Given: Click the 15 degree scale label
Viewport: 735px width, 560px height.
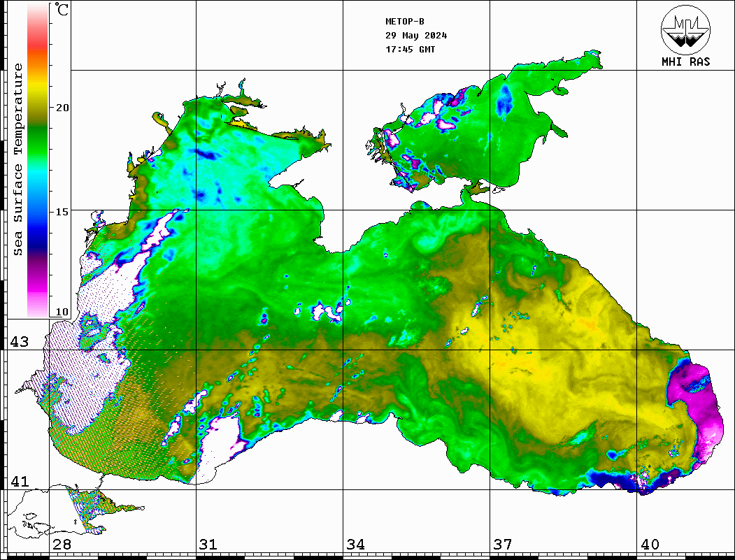Looking at the screenshot, I should pyautogui.click(x=62, y=212).
